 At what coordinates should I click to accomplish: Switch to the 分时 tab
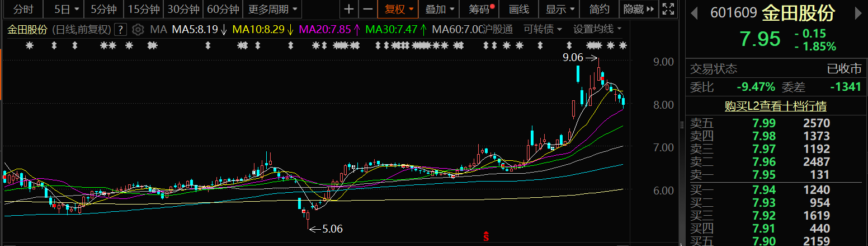pyautogui.click(x=23, y=9)
